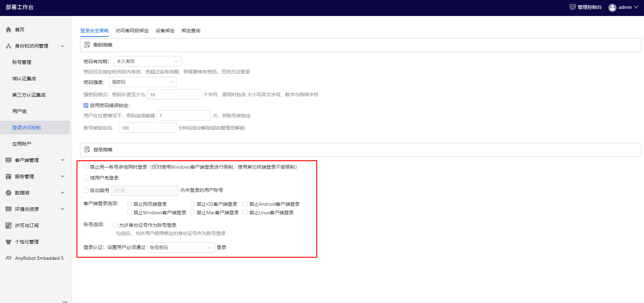Click the lock duration minutes field
644x303 pixels.
pyautogui.click(x=147, y=128)
